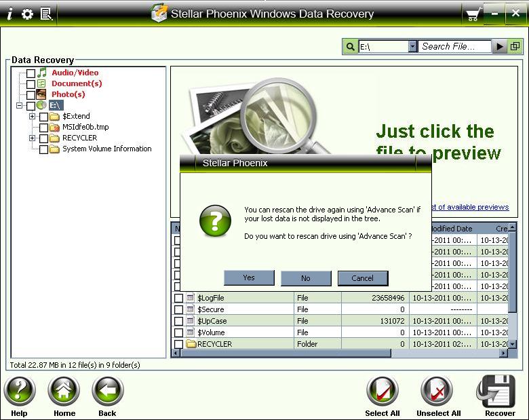Screen dimensions: 529x420
Task: Open settings gear icon in title bar
Action: [27, 14]
